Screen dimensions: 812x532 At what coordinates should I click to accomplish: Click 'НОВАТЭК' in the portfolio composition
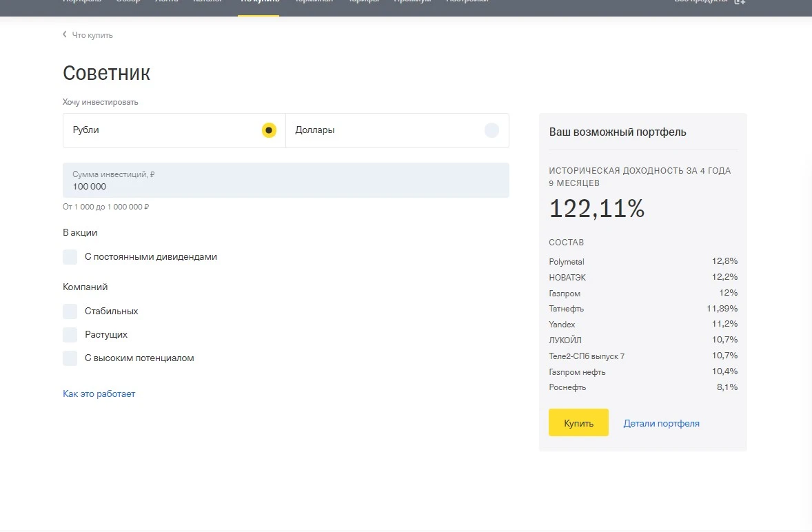tap(567, 278)
